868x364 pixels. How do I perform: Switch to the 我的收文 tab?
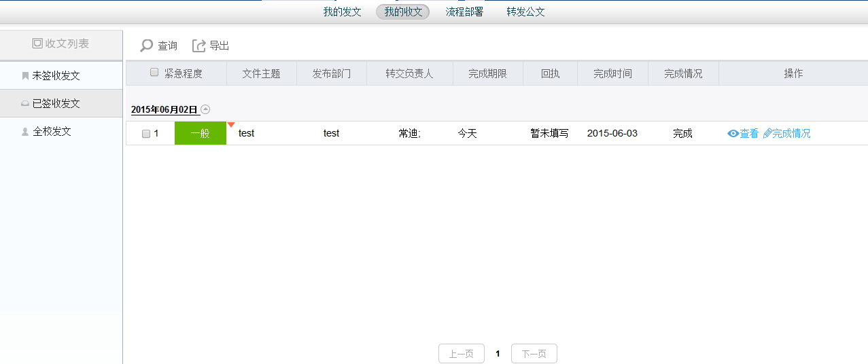[403, 12]
